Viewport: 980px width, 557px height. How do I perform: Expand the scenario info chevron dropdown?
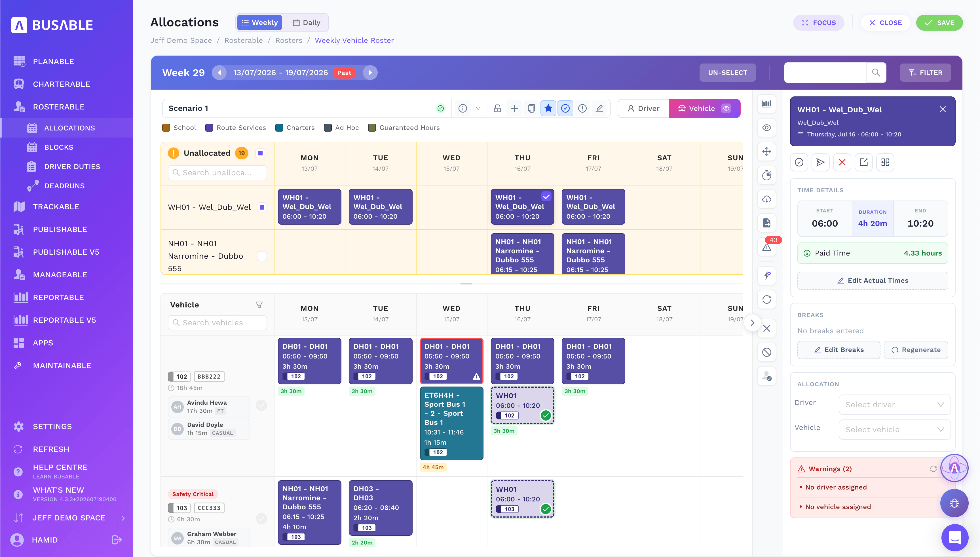click(x=478, y=109)
